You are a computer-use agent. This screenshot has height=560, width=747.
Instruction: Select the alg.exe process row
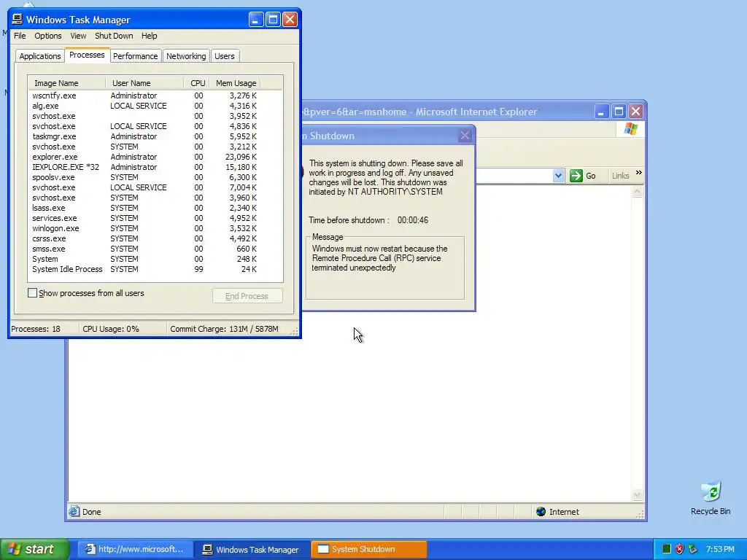coord(155,106)
